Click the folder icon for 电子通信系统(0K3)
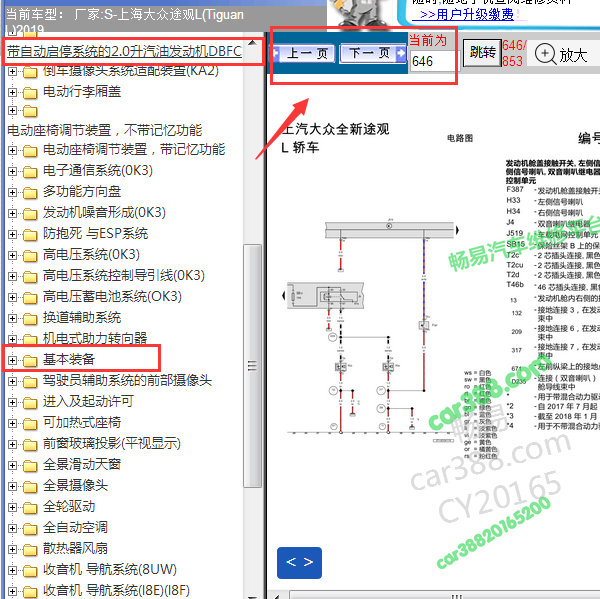Image resolution: width=600 pixels, height=599 pixels. [30, 171]
